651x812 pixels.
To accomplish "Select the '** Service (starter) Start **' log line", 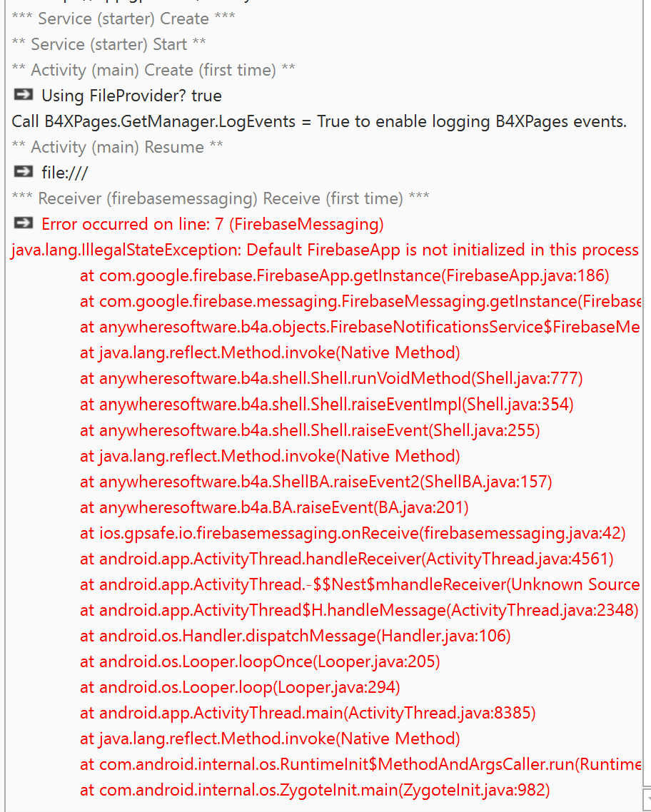I will coord(108,44).
